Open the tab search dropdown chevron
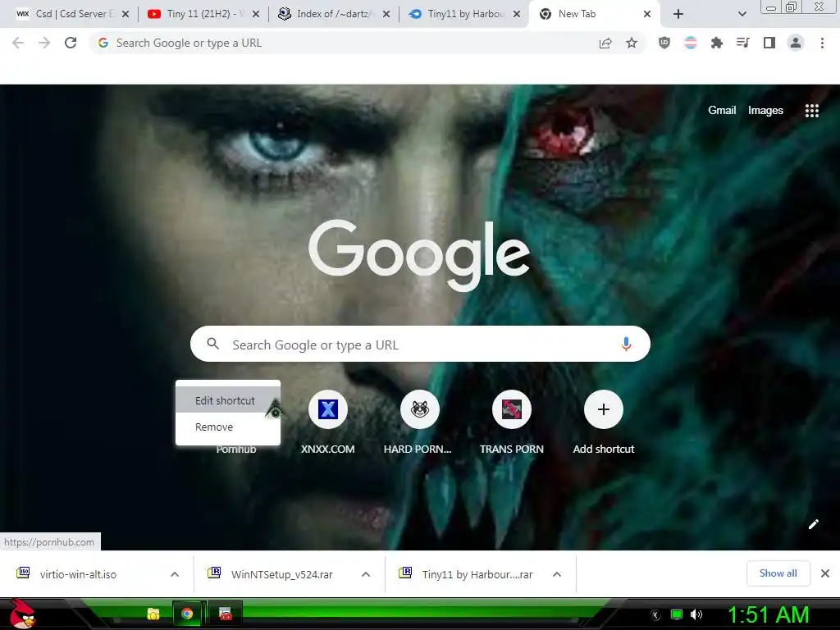Screen dimensions: 840x630 click(x=742, y=15)
